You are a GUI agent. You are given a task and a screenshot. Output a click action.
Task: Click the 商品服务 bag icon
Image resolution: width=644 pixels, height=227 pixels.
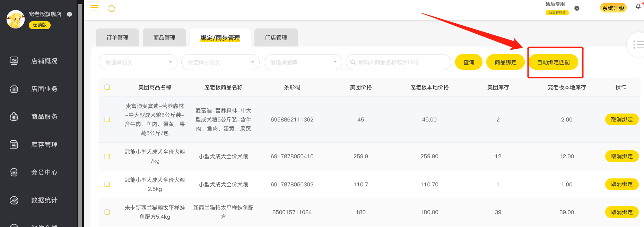[x=14, y=117]
